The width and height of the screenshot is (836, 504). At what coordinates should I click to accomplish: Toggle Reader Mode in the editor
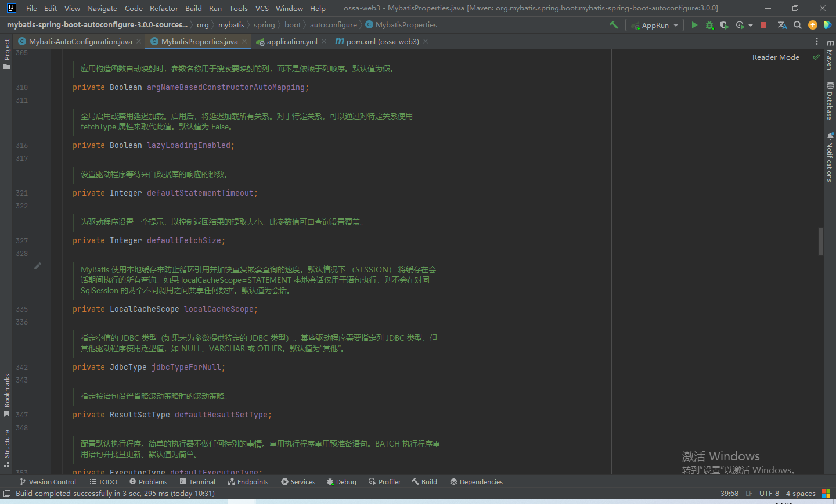click(x=776, y=57)
